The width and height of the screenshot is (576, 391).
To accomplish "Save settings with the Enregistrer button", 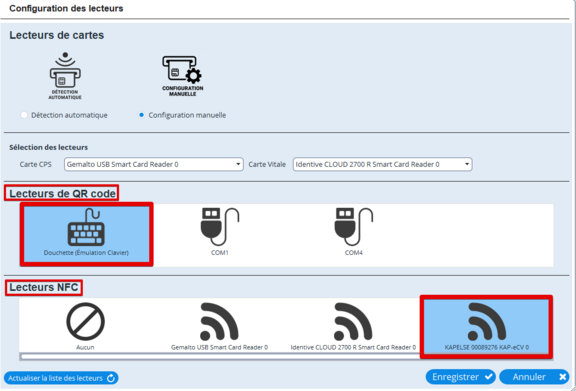I will click(x=461, y=377).
